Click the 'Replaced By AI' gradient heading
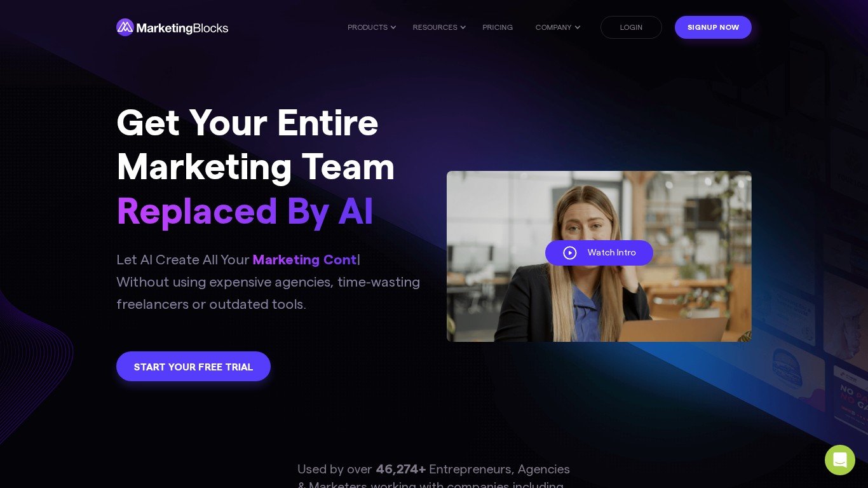Screen dimensions: 868x488 (x=245, y=211)
